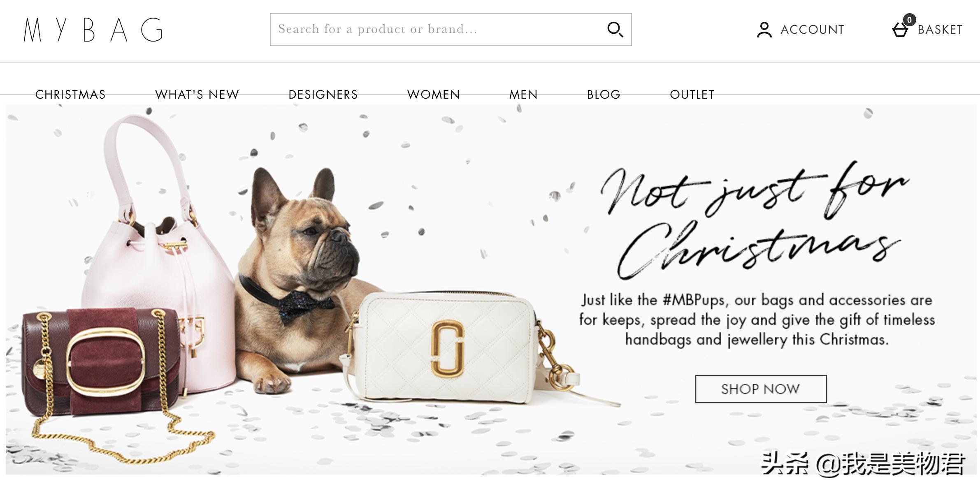Open the account person icon
The height and width of the screenshot is (491, 980).
[764, 30]
